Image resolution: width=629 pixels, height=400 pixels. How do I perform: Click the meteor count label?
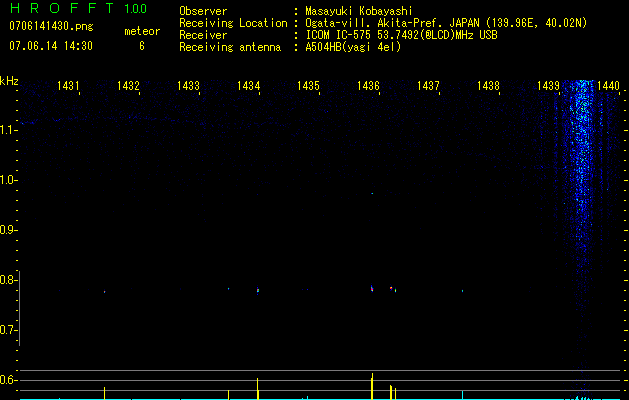[142, 31]
